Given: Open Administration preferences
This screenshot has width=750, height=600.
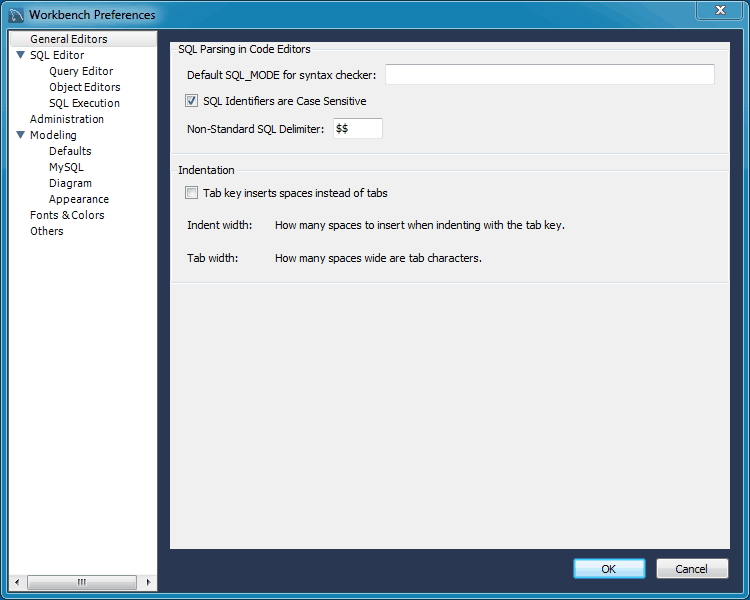Looking at the screenshot, I should point(66,119).
